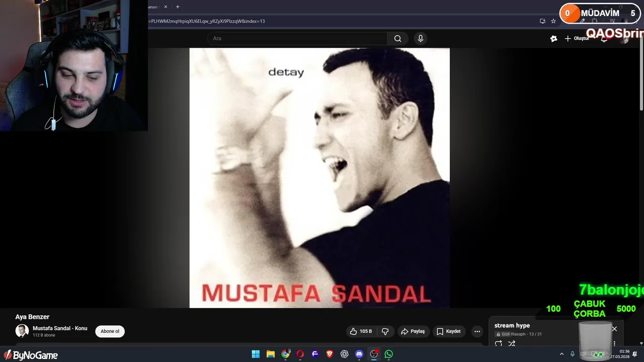Click the scroll down arrow at bottom right

coord(641,343)
